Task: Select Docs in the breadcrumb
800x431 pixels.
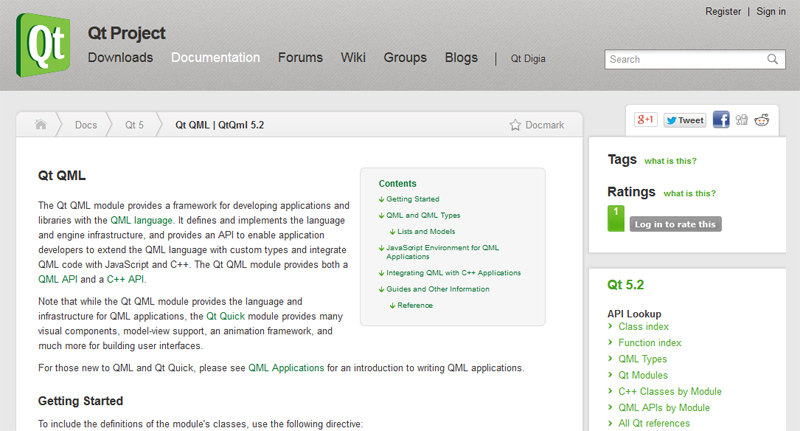Action: [86, 125]
